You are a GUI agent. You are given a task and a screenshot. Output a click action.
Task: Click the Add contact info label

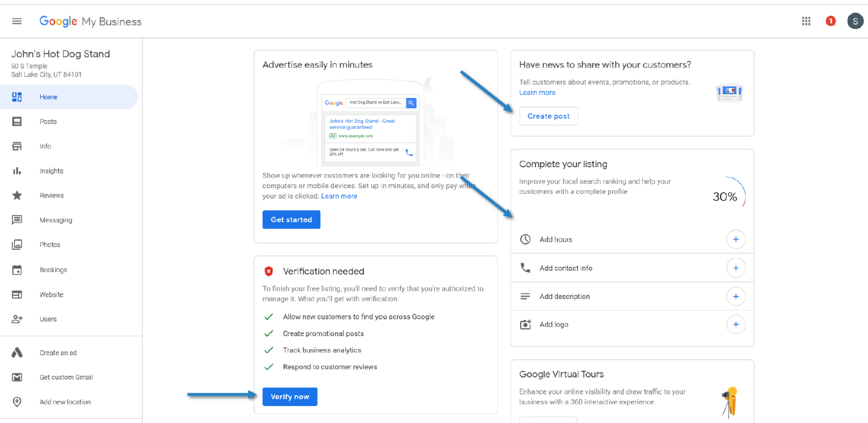[566, 268]
